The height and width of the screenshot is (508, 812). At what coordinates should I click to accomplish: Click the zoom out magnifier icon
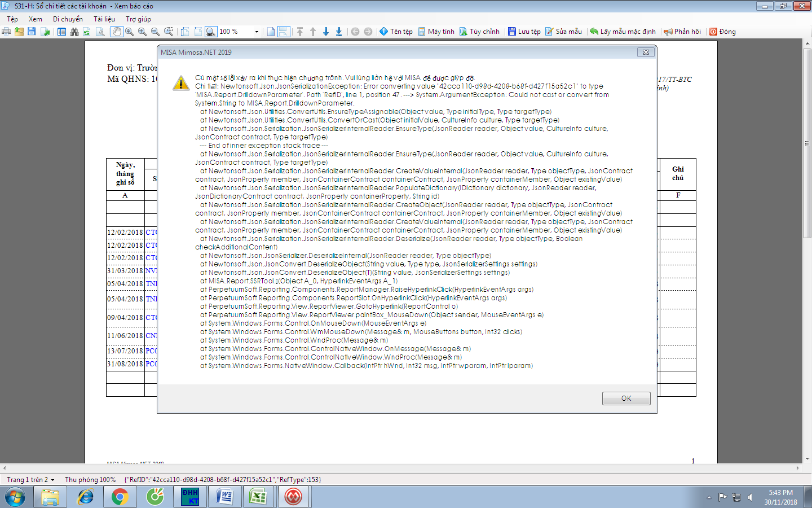point(156,32)
